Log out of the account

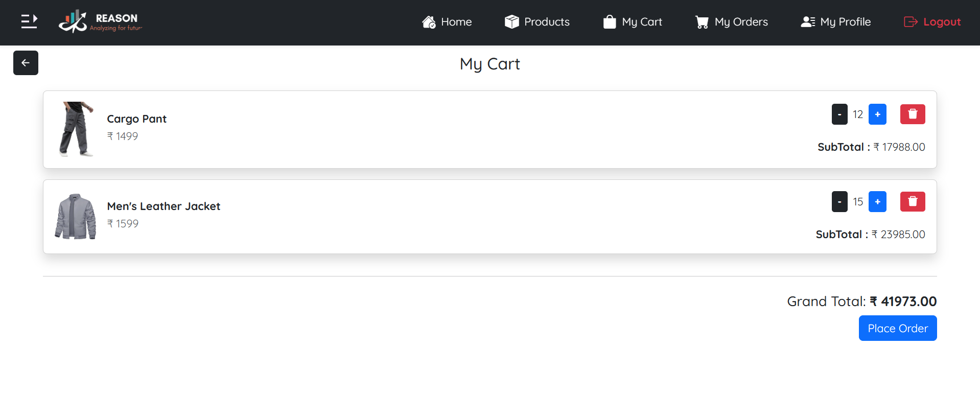pyautogui.click(x=932, y=22)
